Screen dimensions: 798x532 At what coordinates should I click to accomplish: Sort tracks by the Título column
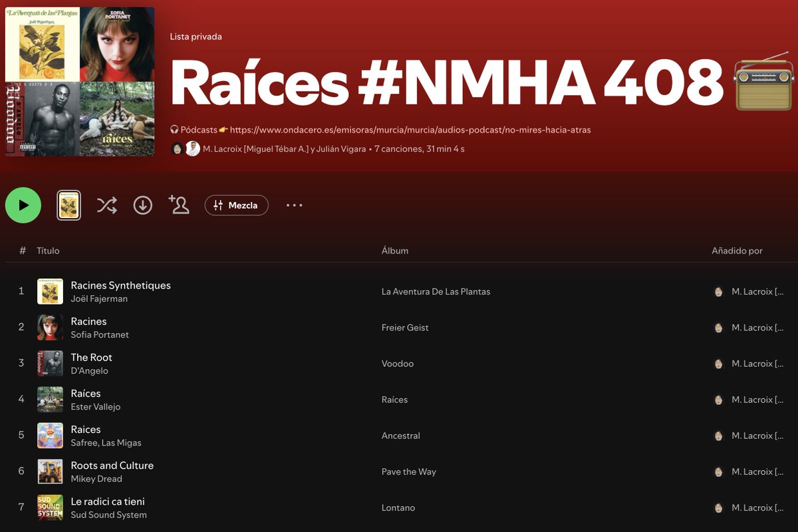click(47, 251)
